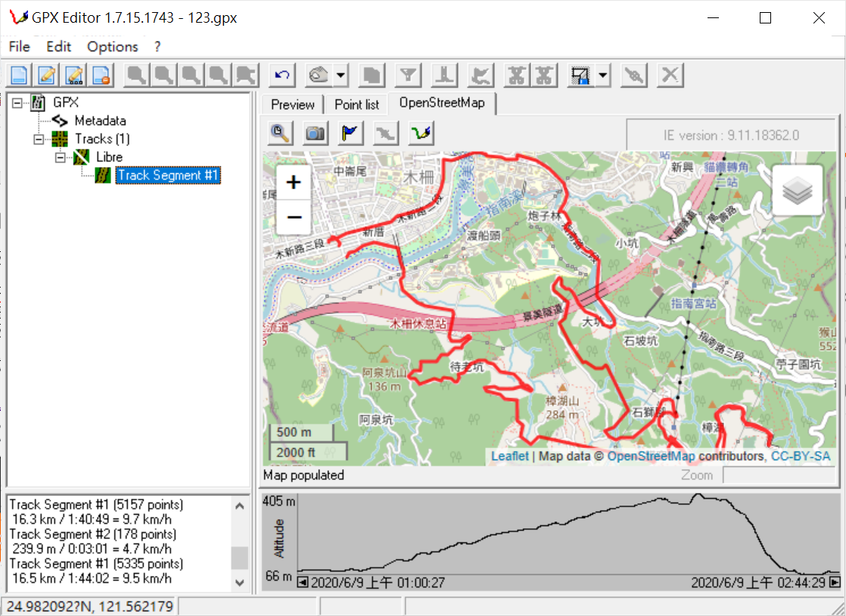Click the funnel filter toolbar icon
The height and width of the screenshot is (616, 846).
tap(409, 75)
